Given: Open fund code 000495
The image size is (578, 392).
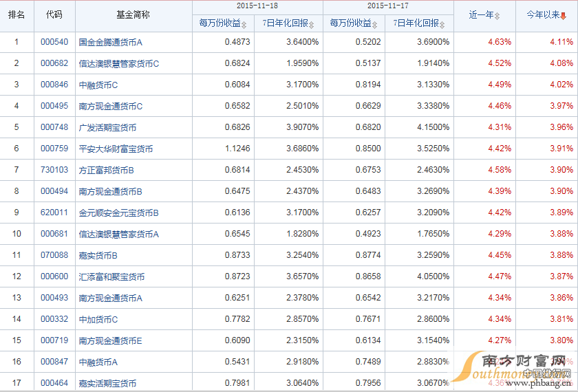Looking at the screenshot, I should click(54, 106).
